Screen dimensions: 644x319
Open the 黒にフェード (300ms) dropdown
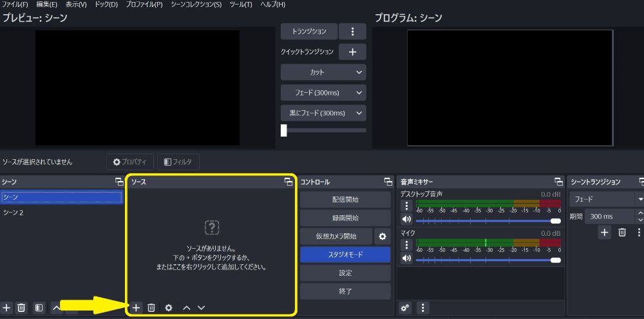click(323, 113)
